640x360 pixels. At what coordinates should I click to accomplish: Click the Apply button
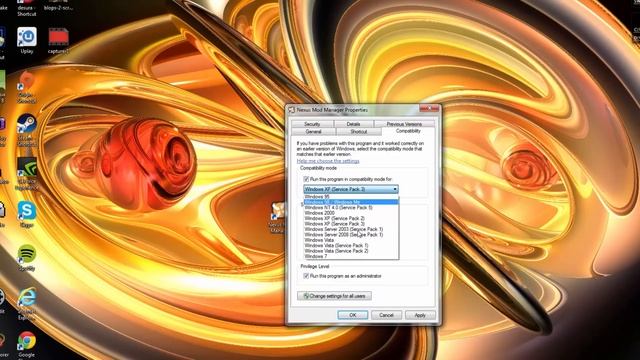(420, 315)
